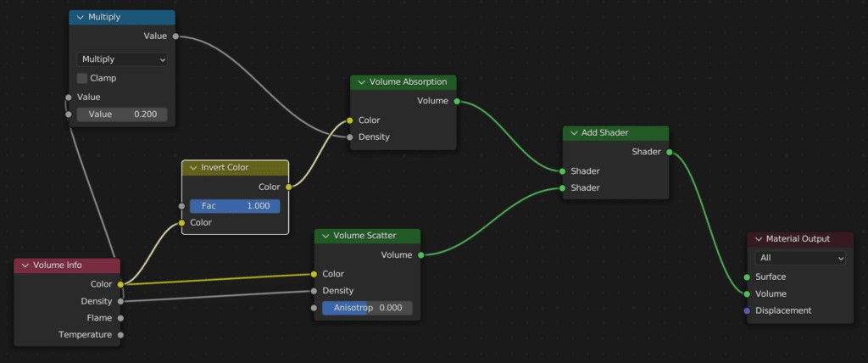The width and height of the screenshot is (868, 363).
Task: Collapse the Multiply node using its chevron
Action: (x=80, y=17)
